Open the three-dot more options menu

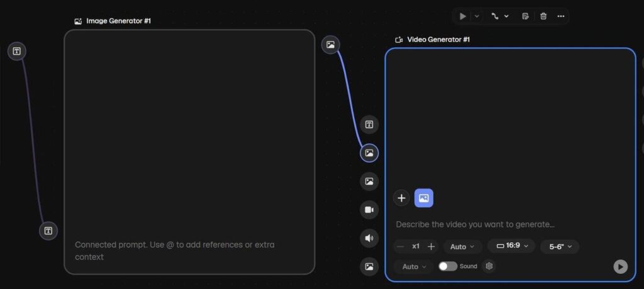tap(561, 16)
